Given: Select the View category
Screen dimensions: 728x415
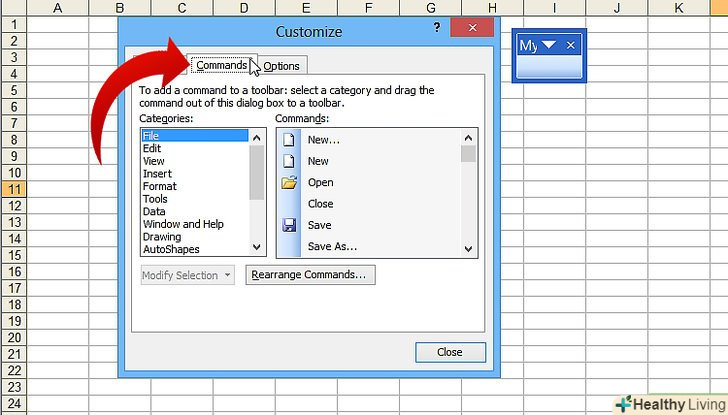Looking at the screenshot, I should (195, 161).
